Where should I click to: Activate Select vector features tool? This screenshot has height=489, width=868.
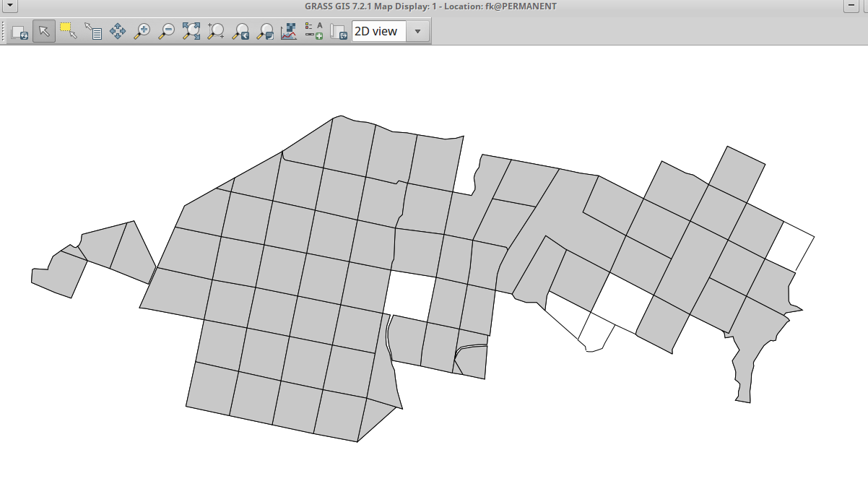(x=69, y=31)
